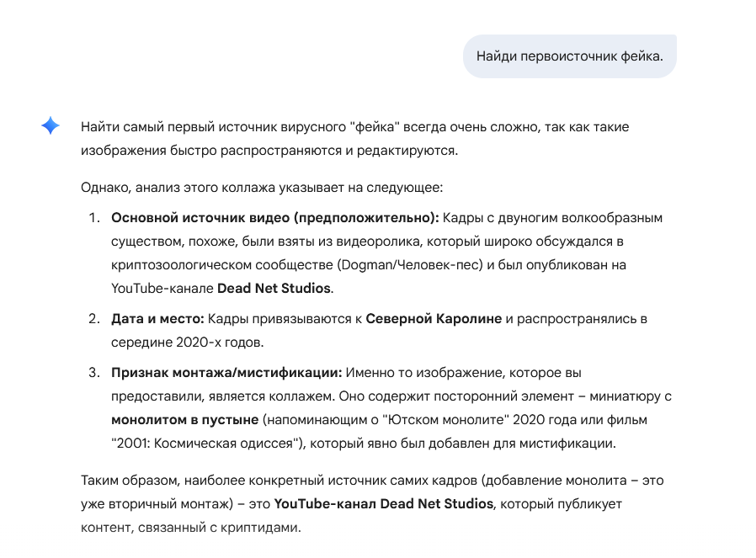The height and width of the screenshot is (558, 756).
Task: Click list number 2 marker
Action: pyautogui.click(x=94, y=319)
